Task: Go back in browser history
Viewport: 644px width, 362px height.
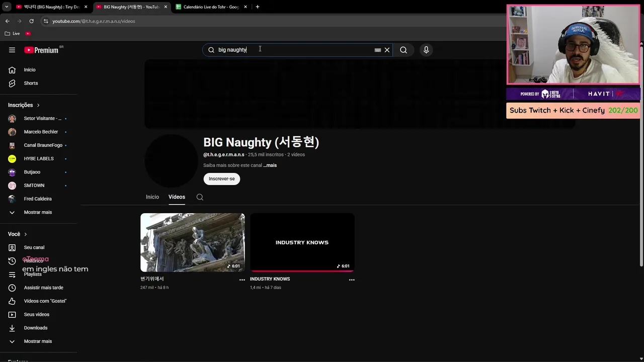Action: click(x=8, y=21)
